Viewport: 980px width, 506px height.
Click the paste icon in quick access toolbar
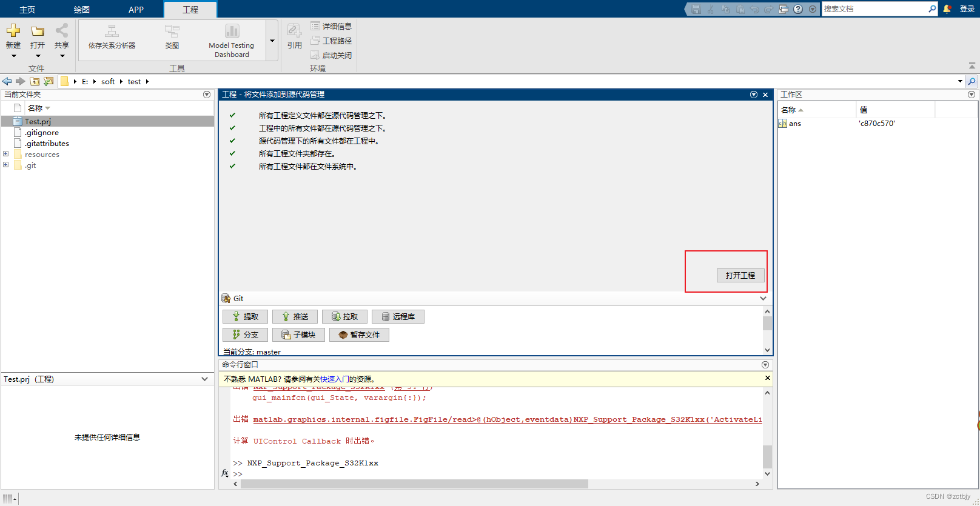(x=740, y=9)
